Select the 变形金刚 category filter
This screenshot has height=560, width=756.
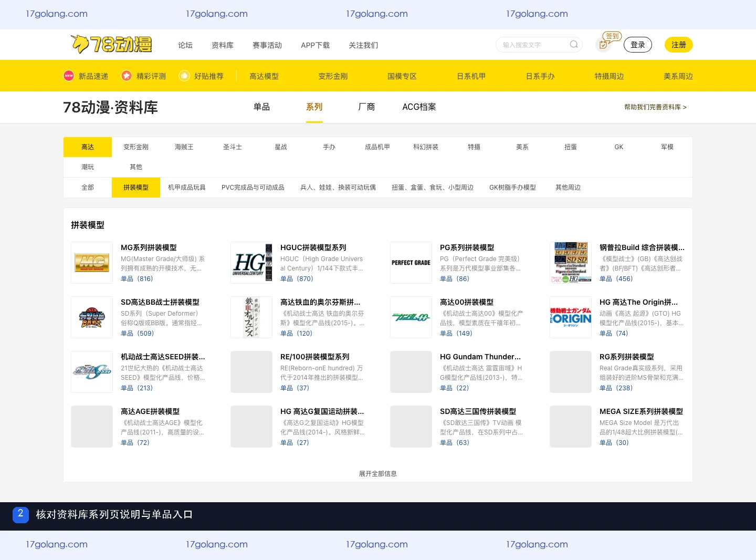136,147
